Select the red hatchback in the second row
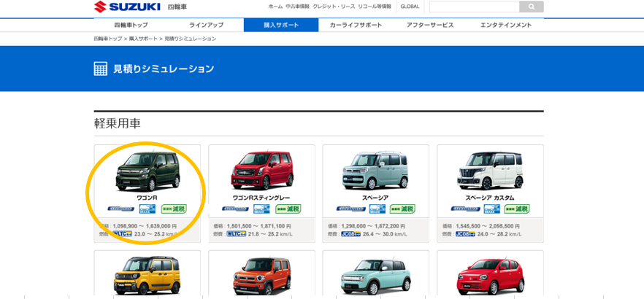 [x=491, y=277]
